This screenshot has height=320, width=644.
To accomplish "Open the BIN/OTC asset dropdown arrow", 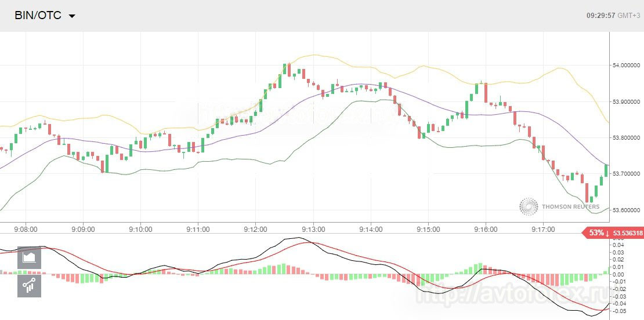I will (73, 16).
